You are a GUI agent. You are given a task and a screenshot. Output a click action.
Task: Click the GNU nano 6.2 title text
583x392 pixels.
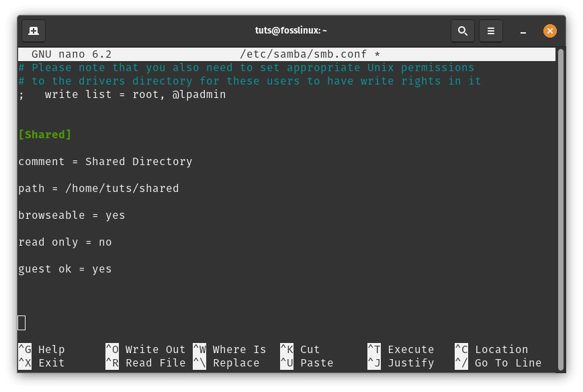click(x=71, y=54)
